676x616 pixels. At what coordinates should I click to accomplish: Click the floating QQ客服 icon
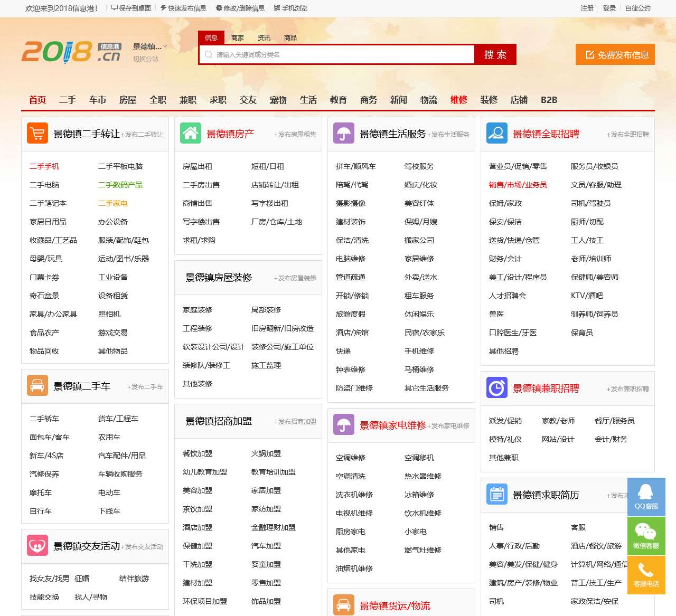click(646, 495)
